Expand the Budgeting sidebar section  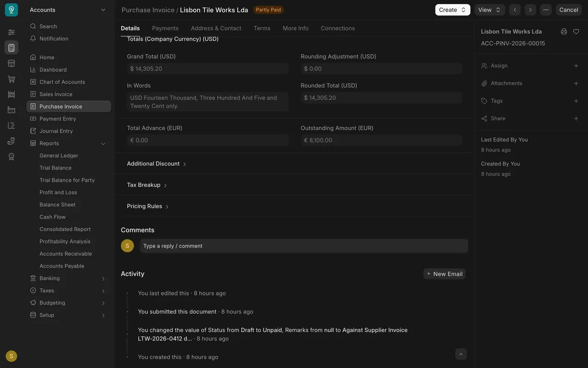(x=103, y=303)
